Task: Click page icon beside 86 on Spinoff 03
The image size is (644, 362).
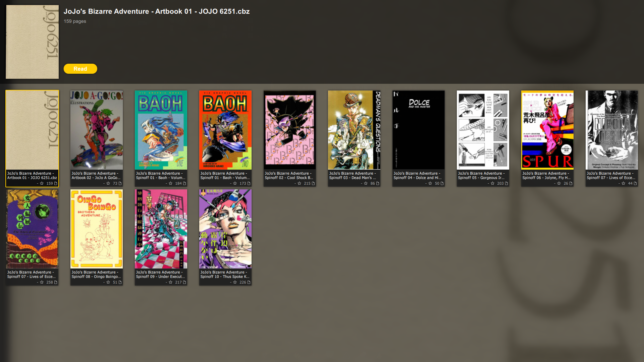Action: [378, 183]
